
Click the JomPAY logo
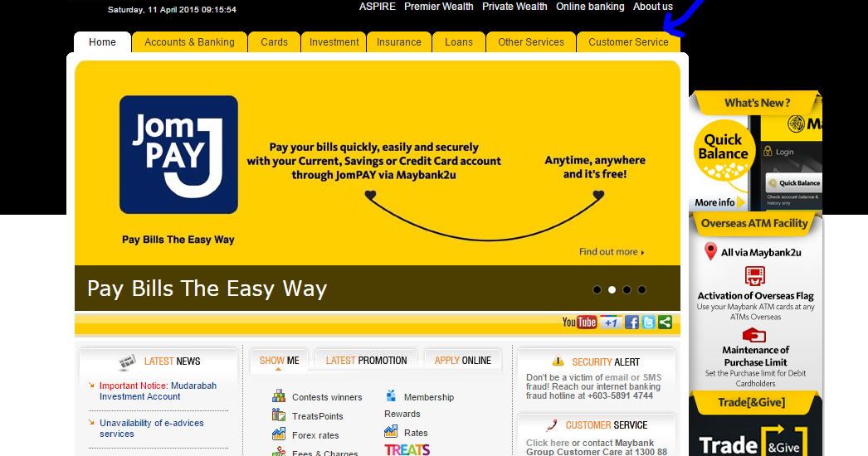(178, 154)
